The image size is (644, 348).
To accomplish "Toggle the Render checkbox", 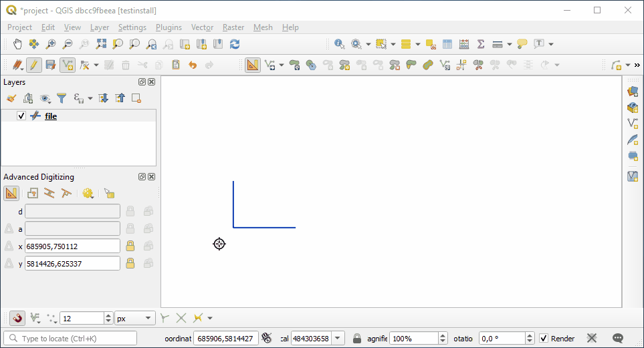I will [544, 339].
